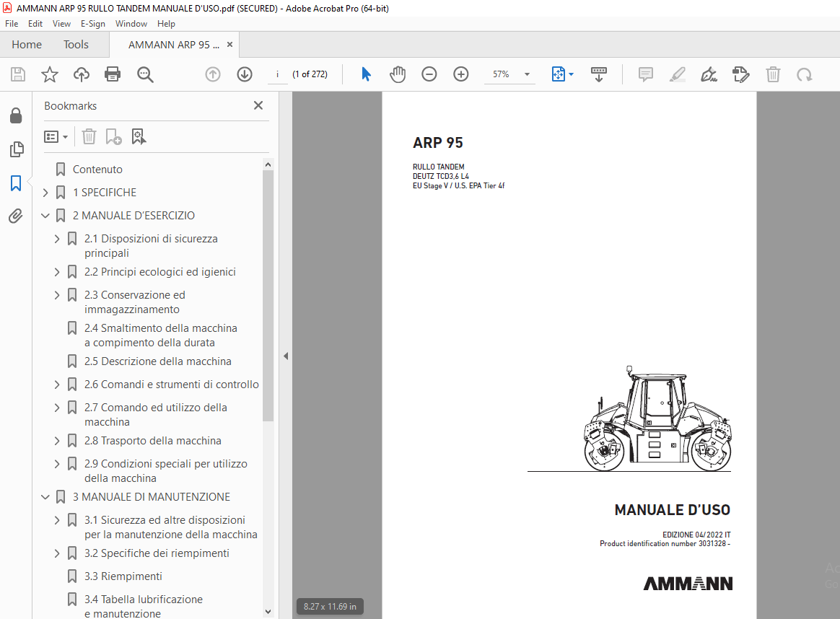Switch to the Tools tab

click(x=76, y=45)
